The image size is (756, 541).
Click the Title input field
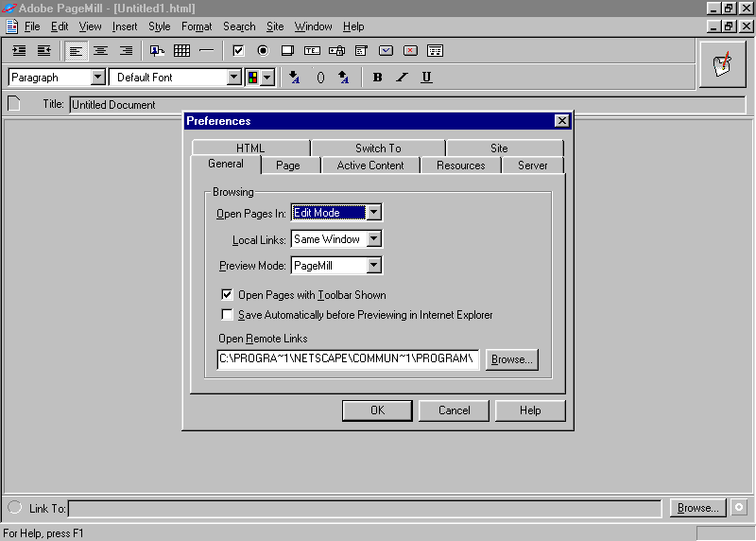(x=407, y=105)
